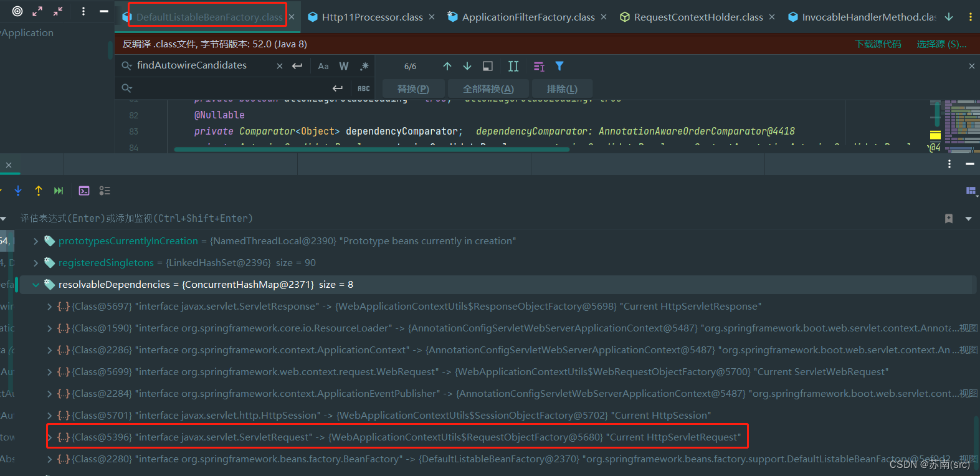Switch to DefaultListableBeanFactory.class tab
980x476 pixels.
208,17
